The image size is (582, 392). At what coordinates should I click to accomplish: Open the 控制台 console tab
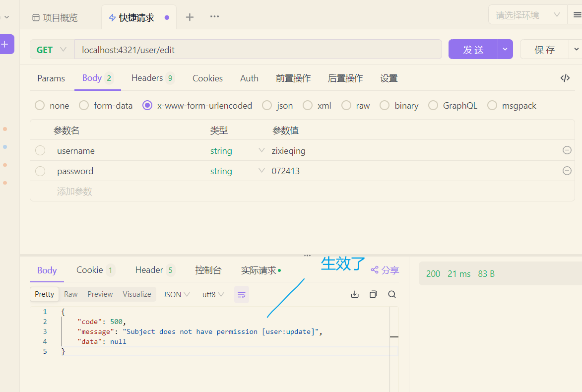[x=208, y=270]
